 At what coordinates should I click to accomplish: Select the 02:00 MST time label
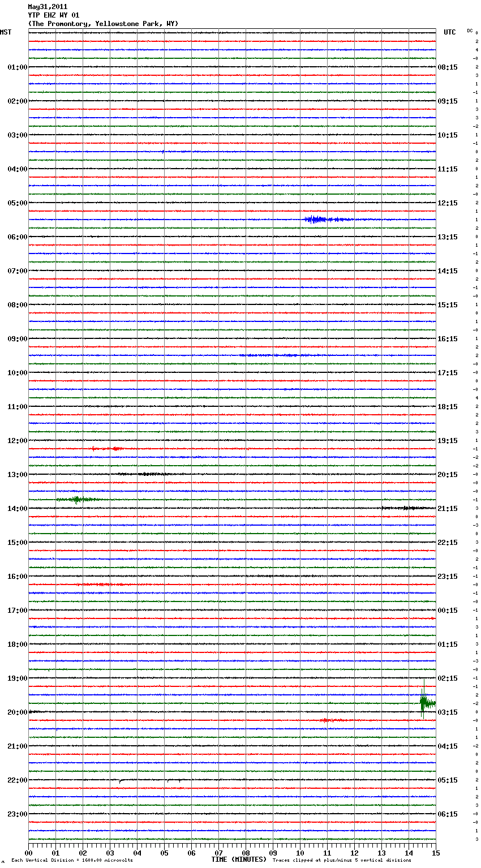[x=18, y=101]
